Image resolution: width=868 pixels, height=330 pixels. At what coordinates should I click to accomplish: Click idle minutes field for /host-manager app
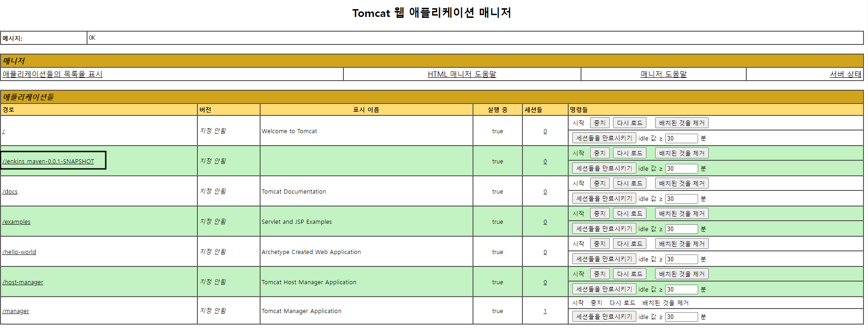click(x=682, y=289)
